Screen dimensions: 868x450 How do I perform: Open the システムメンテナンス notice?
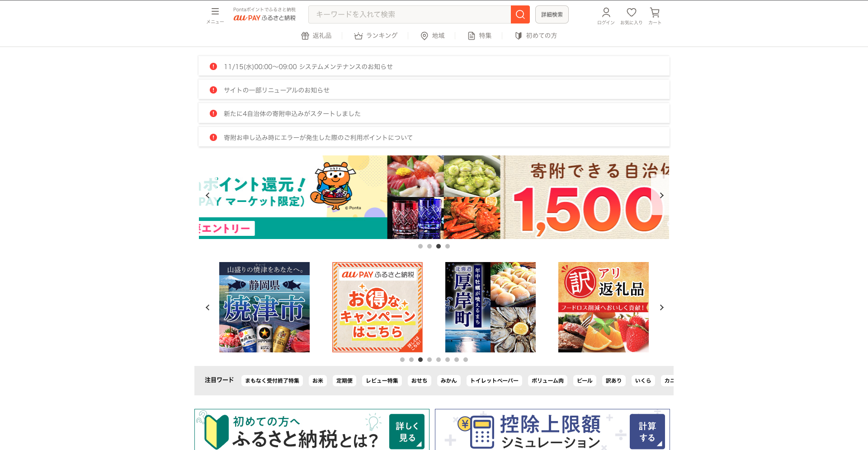[x=309, y=66]
